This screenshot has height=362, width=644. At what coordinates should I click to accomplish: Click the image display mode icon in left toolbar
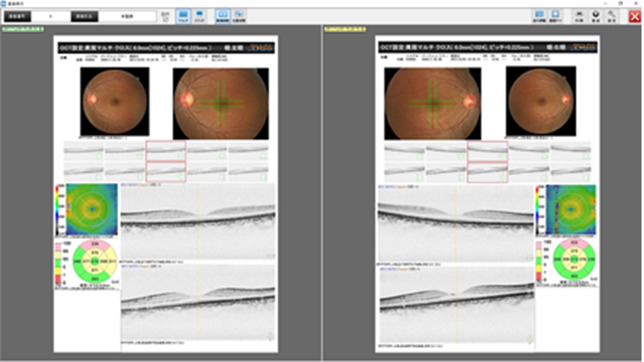click(x=222, y=16)
